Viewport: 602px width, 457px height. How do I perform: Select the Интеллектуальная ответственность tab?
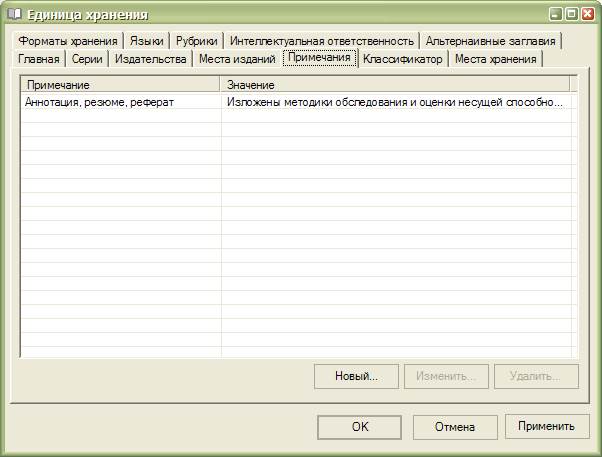(x=321, y=41)
